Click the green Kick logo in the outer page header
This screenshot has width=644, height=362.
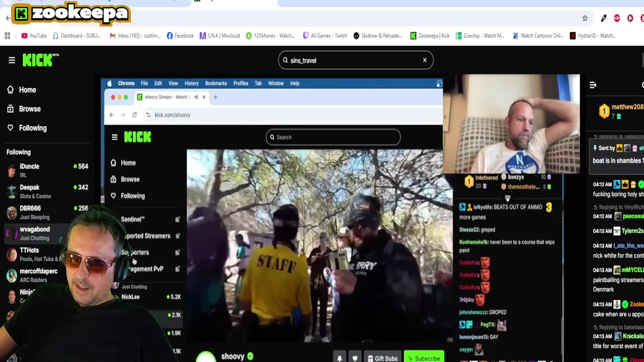[40, 60]
